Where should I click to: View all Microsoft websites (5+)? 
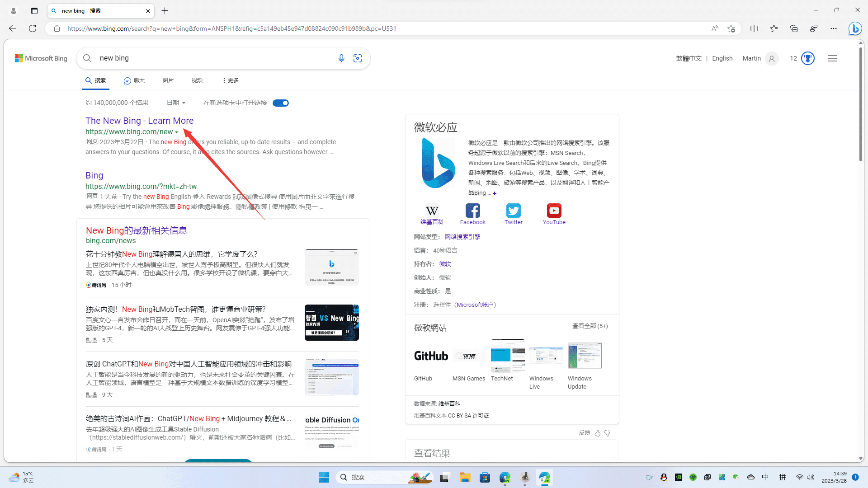[590, 326]
